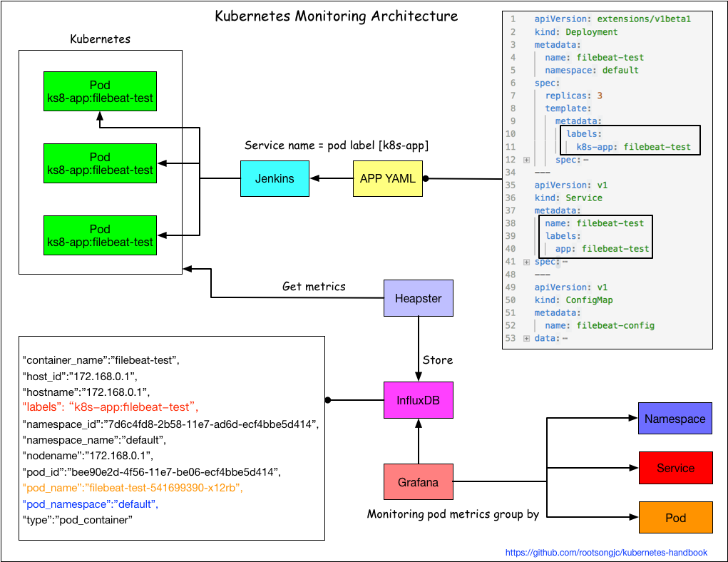Select the orange Pod box
Image resolution: width=728 pixels, height=562 pixels.
[675, 518]
